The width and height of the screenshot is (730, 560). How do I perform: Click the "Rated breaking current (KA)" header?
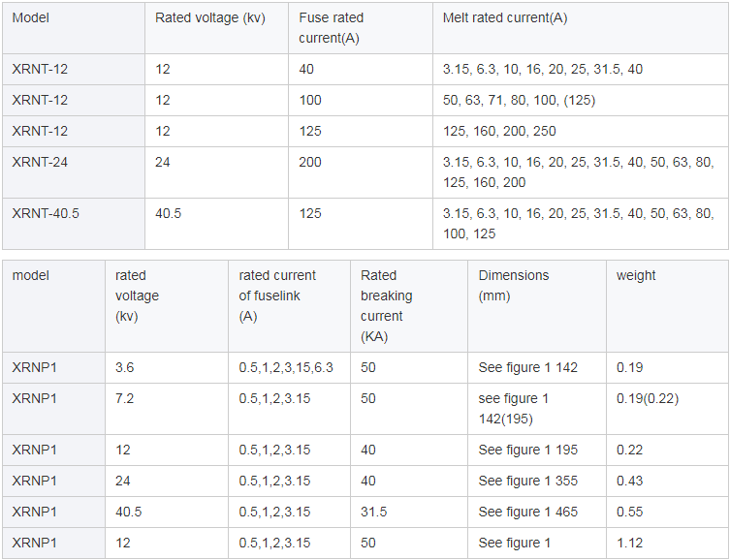pos(387,305)
